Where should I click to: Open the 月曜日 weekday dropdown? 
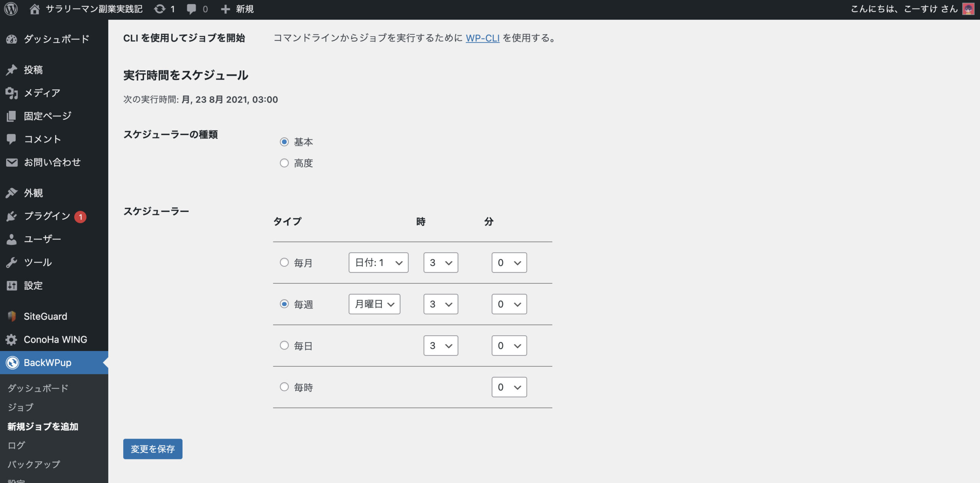374,304
